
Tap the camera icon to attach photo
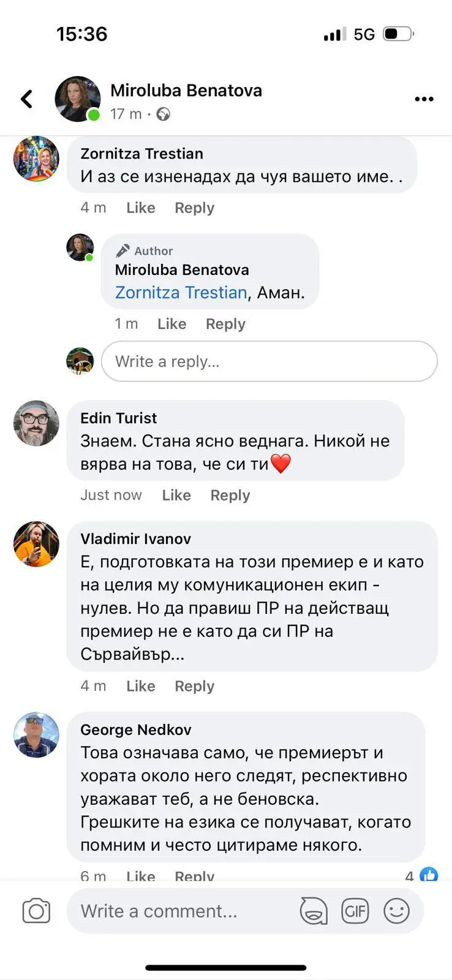coord(36,911)
